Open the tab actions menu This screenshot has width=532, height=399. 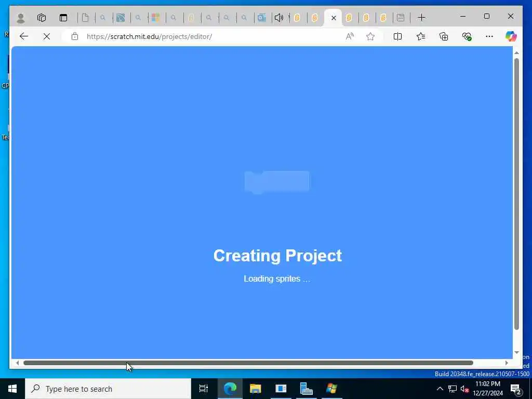pyautogui.click(x=63, y=18)
